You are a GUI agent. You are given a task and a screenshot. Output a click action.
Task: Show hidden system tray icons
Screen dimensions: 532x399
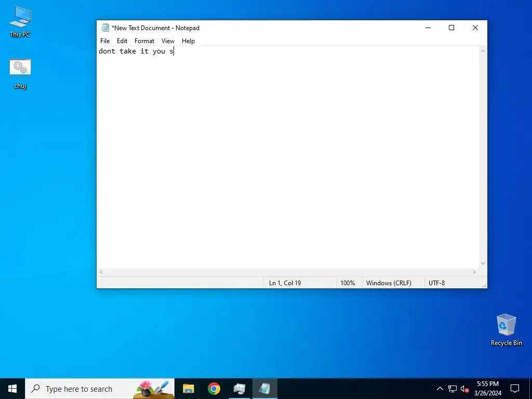(440, 389)
